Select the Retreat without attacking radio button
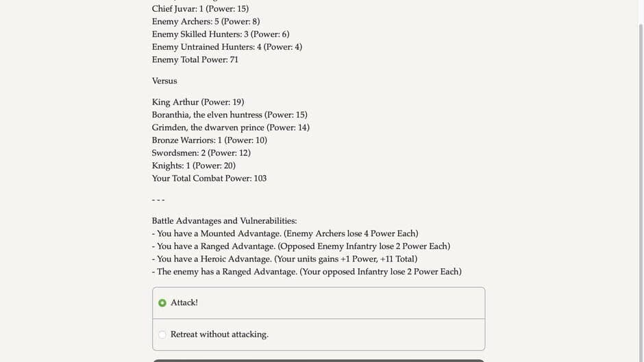Viewport: 644px width, 362px height. pyautogui.click(x=162, y=335)
